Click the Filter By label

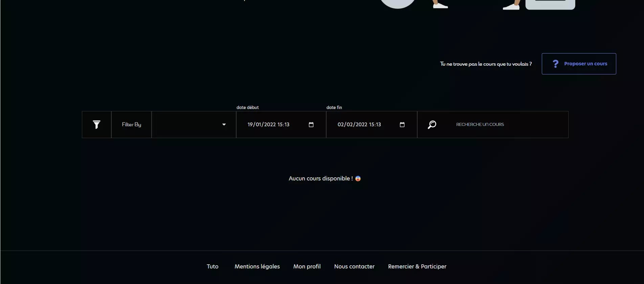click(131, 125)
